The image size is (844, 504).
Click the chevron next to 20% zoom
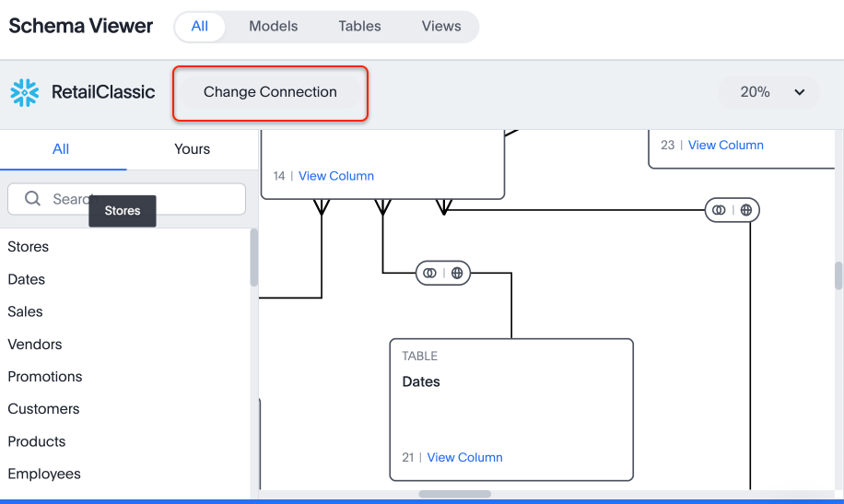799,92
